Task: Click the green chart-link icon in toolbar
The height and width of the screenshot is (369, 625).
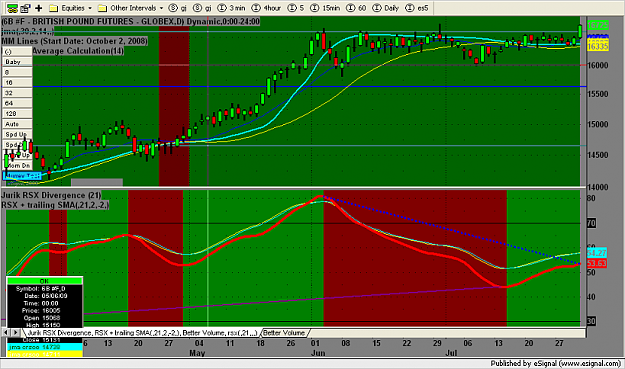Action: click(x=12, y=8)
